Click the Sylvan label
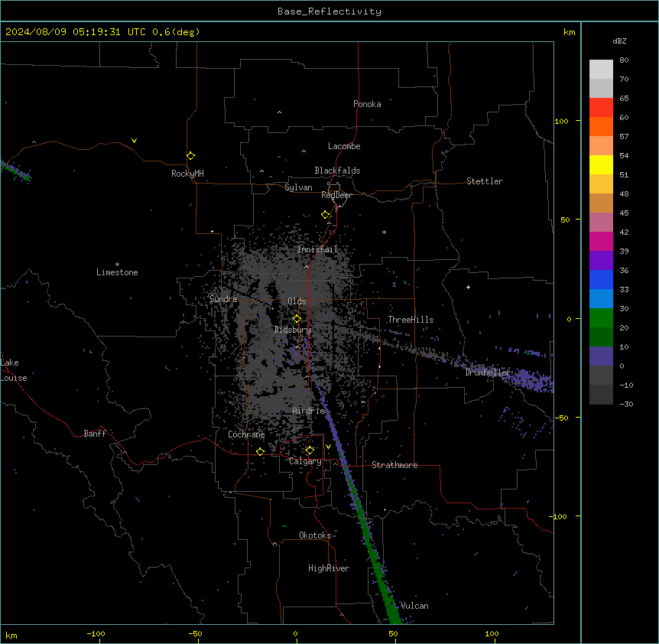 (x=298, y=187)
